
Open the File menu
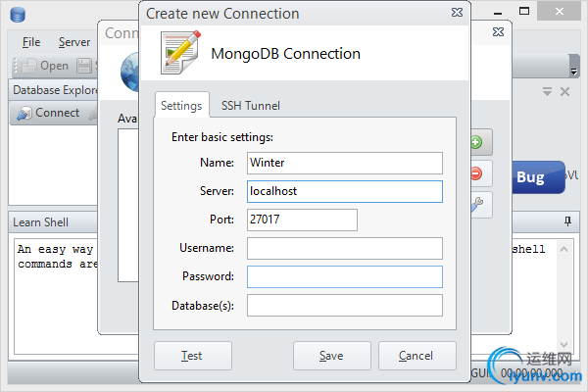point(31,42)
